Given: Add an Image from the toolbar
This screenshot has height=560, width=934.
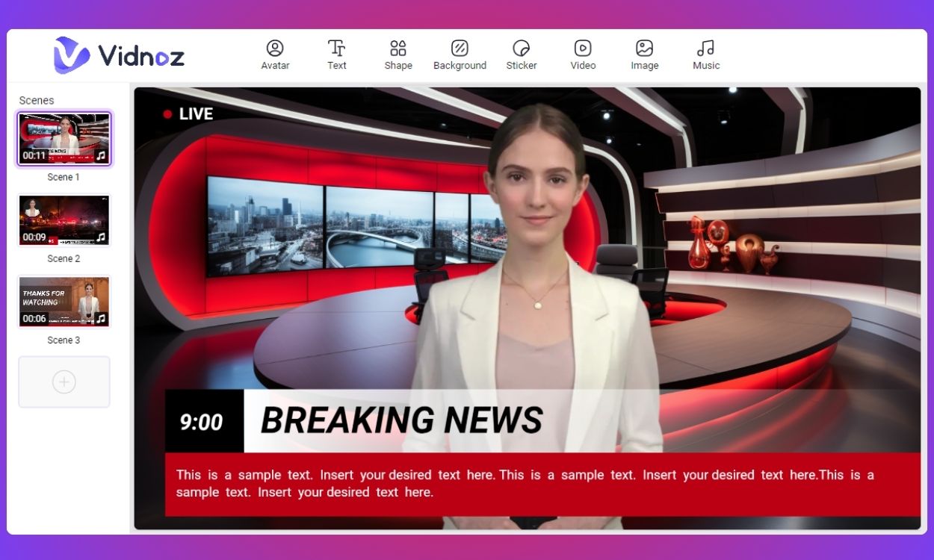Looking at the screenshot, I should click(644, 55).
